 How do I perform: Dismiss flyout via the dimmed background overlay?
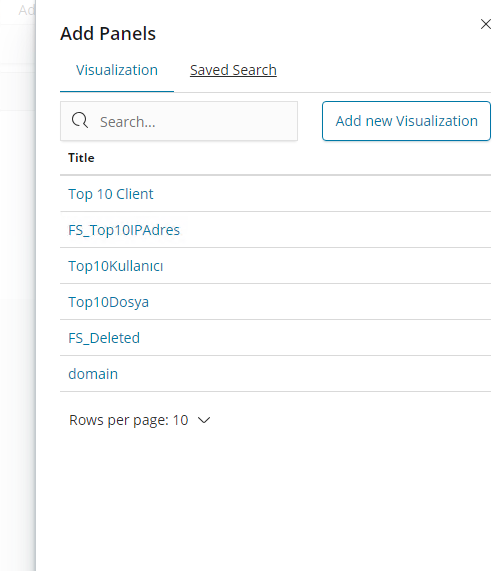click(17, 291)
